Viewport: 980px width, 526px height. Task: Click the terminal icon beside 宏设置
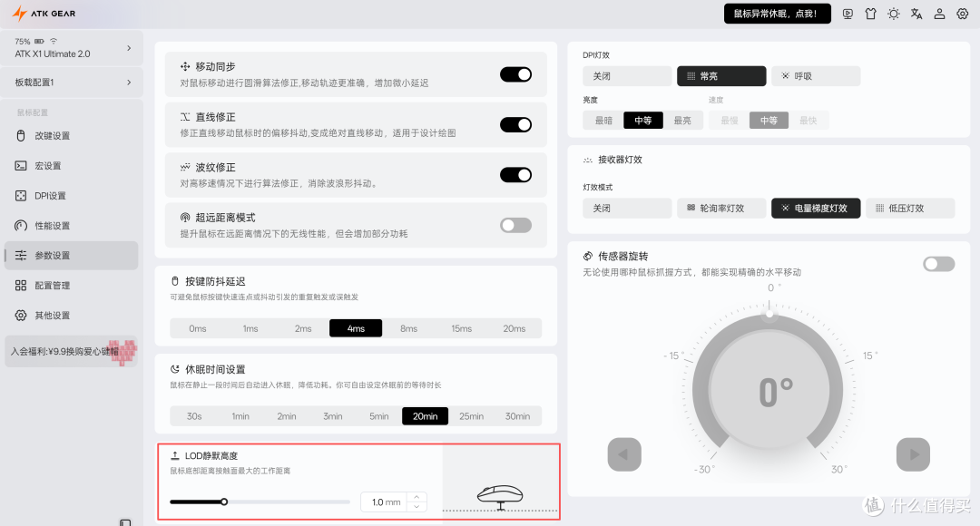[21, 166]
